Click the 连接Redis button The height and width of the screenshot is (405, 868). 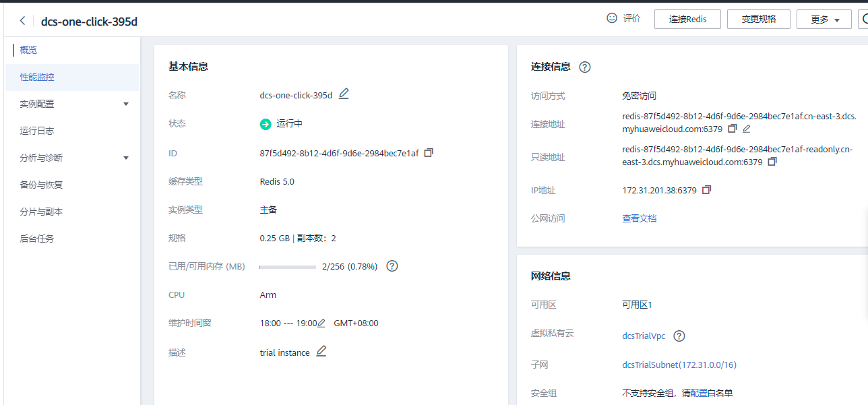click(x=687, y=19)
